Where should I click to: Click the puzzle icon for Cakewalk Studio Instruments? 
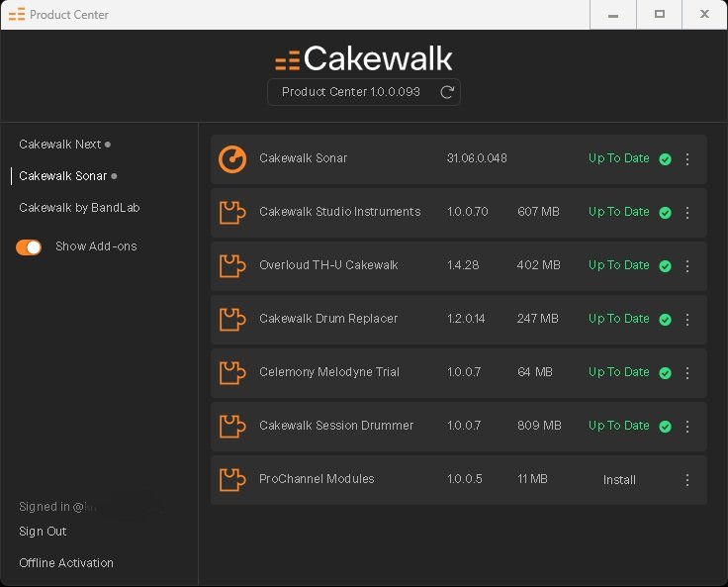coord(232,213)
